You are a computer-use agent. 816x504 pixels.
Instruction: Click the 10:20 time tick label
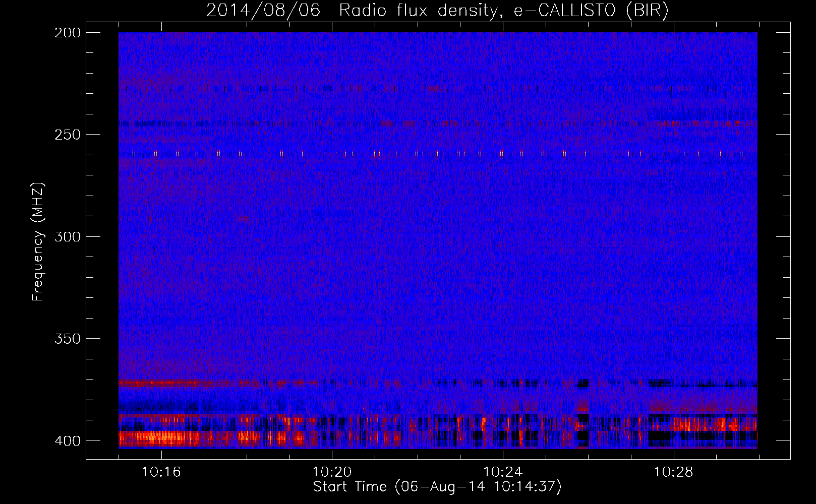pos(332,472)
